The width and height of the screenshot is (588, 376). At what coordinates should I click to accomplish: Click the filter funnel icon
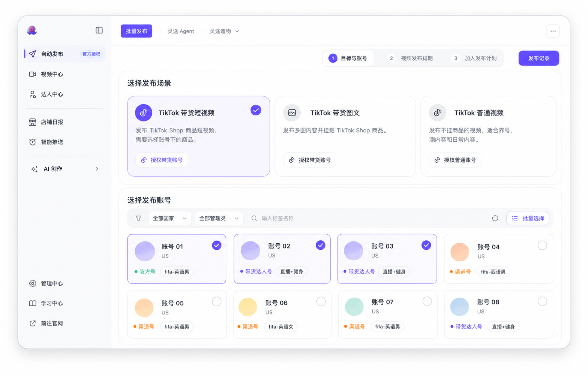point(138,219)
